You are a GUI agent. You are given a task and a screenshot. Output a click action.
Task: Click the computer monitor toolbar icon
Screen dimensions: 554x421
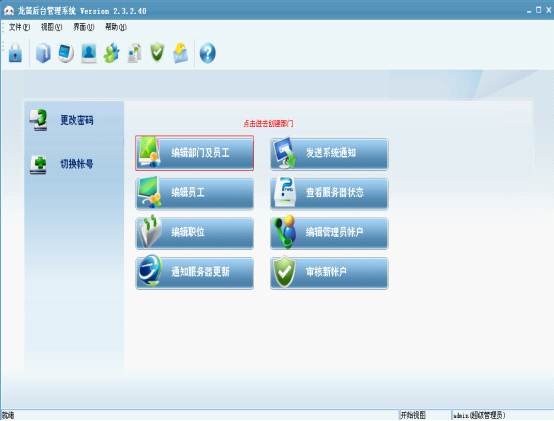pos(66,54)
